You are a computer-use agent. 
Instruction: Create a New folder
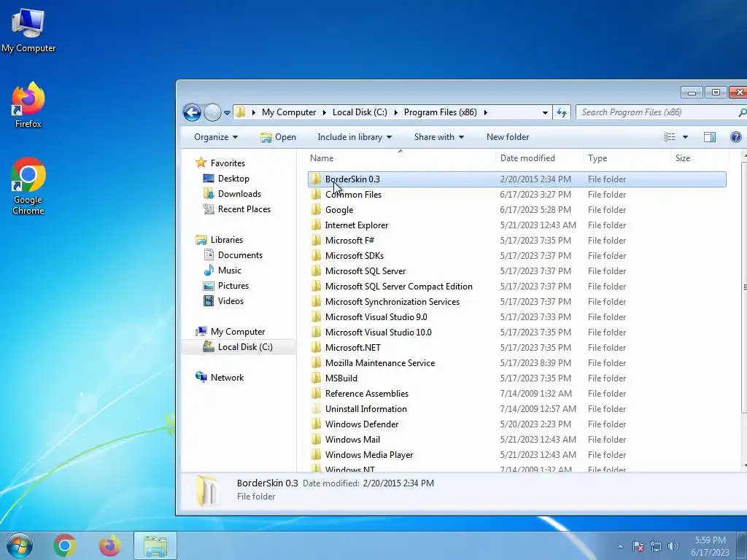coord(508,137)
